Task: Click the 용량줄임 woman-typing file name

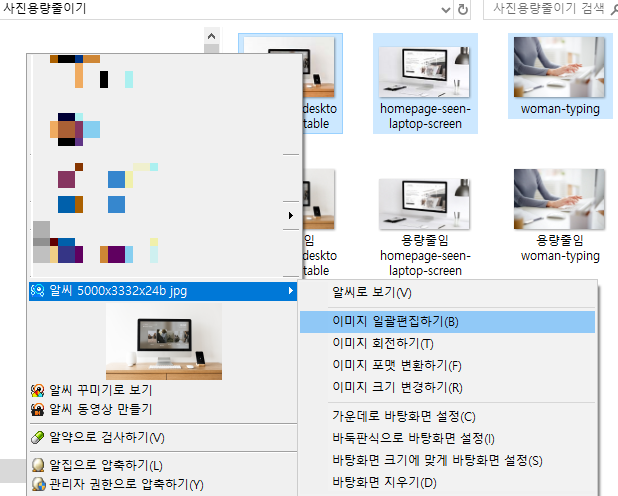Action: coord(560,248)
